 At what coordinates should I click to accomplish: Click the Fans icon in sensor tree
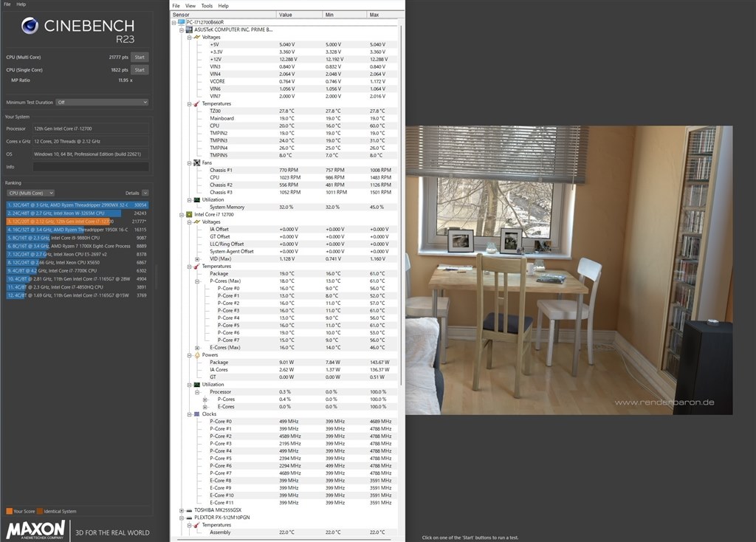pyautogui.click(x=196, y=163)
